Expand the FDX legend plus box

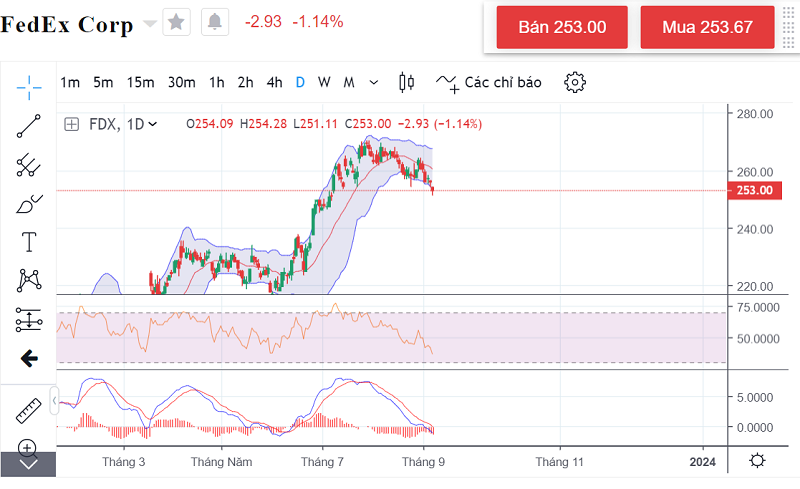tap(71, 125)
